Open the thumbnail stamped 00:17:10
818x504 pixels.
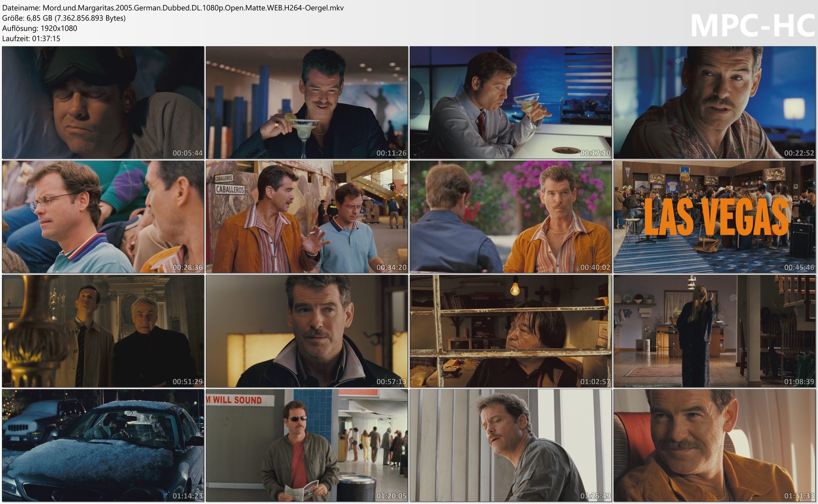click(510, 103)
